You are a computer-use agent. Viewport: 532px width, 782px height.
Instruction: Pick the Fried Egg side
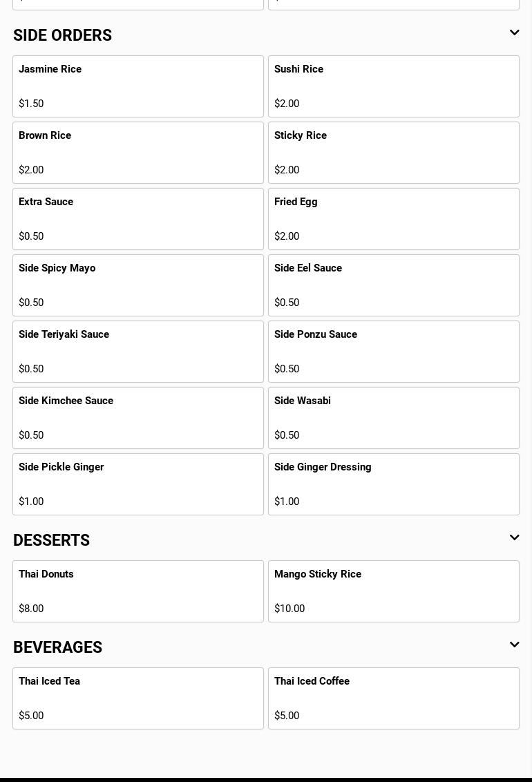tap(394, 219)
